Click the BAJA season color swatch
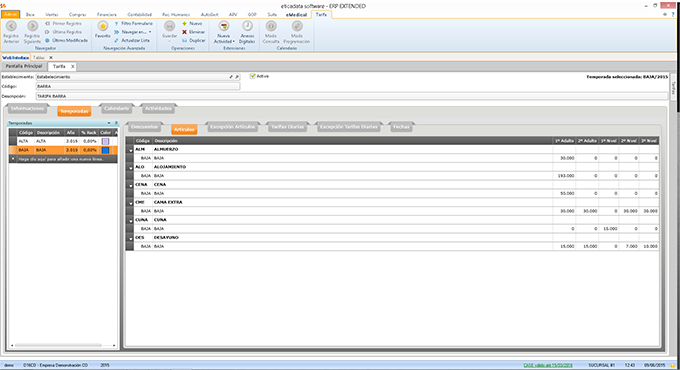The image size is (680, 370). pyautogui.click(x=105, y=150)
